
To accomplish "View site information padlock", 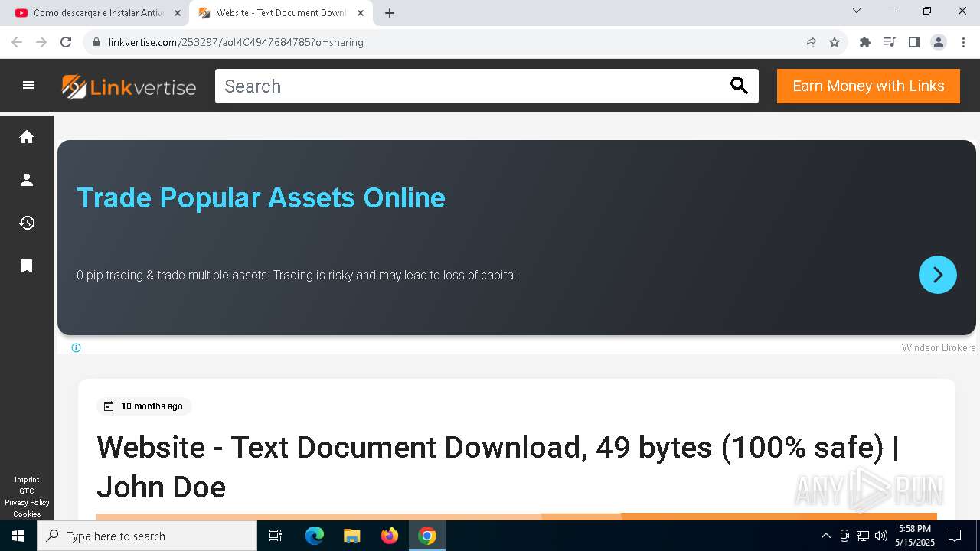I will [x=96, y=42].
